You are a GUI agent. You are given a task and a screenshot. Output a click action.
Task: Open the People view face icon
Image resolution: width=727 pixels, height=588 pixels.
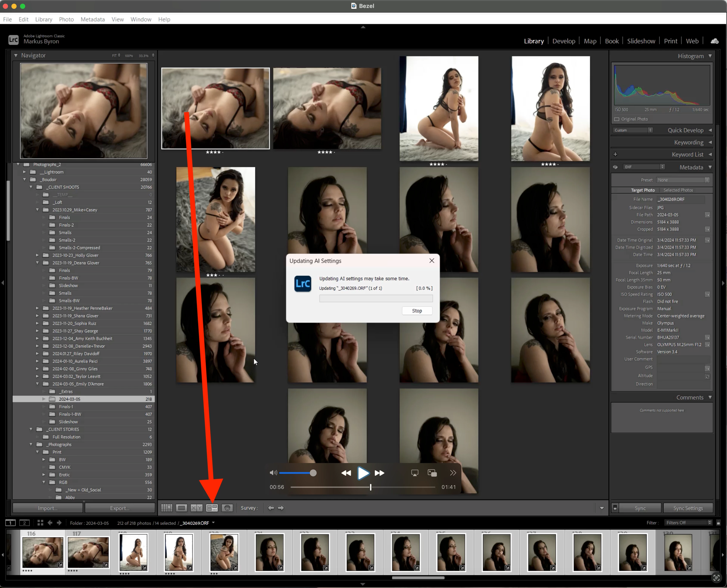click(227, 508)
